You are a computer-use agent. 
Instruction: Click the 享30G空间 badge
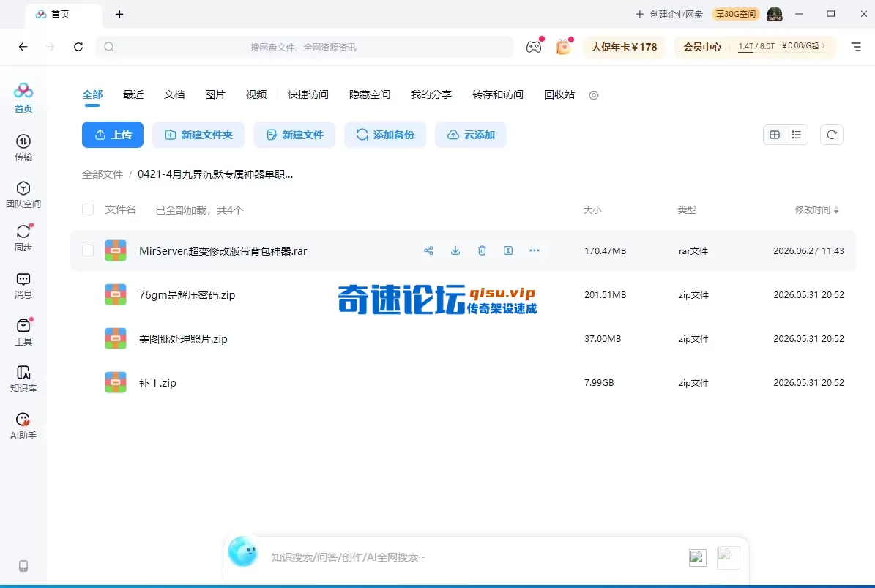click(736, 14)
